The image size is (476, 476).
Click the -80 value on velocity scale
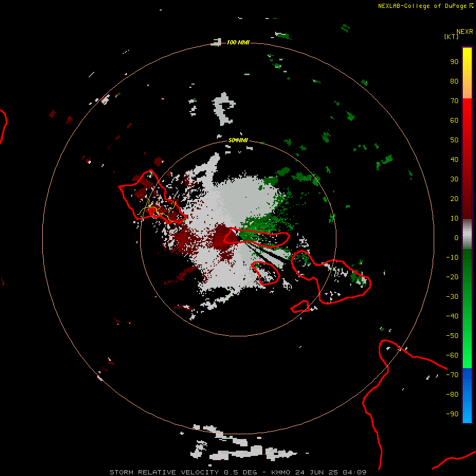click(452, 395)
